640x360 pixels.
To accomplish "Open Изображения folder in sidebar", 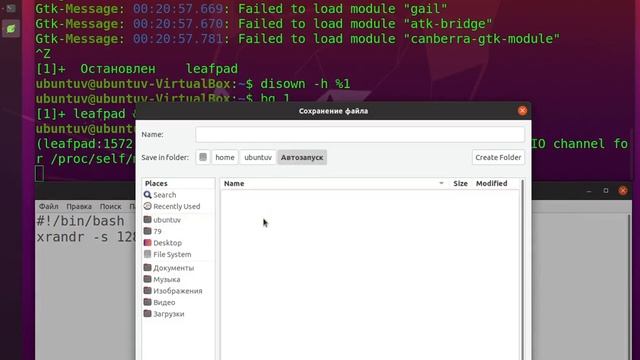I will coord(178,291).
